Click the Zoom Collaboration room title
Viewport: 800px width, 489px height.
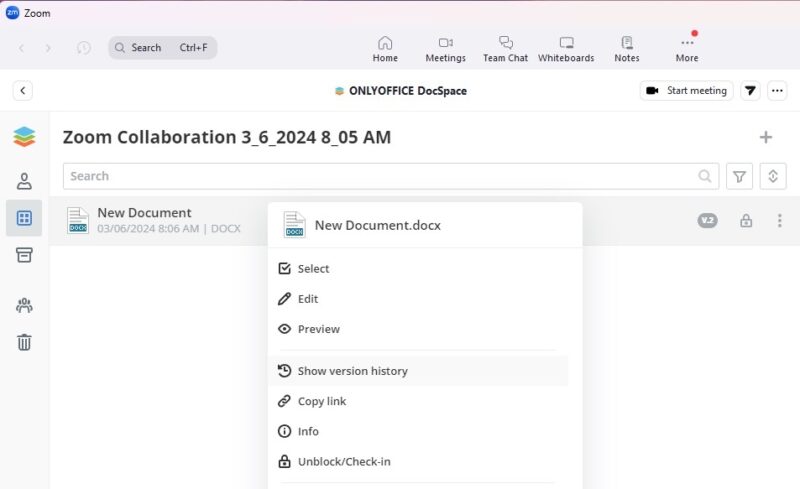point(227,137)
